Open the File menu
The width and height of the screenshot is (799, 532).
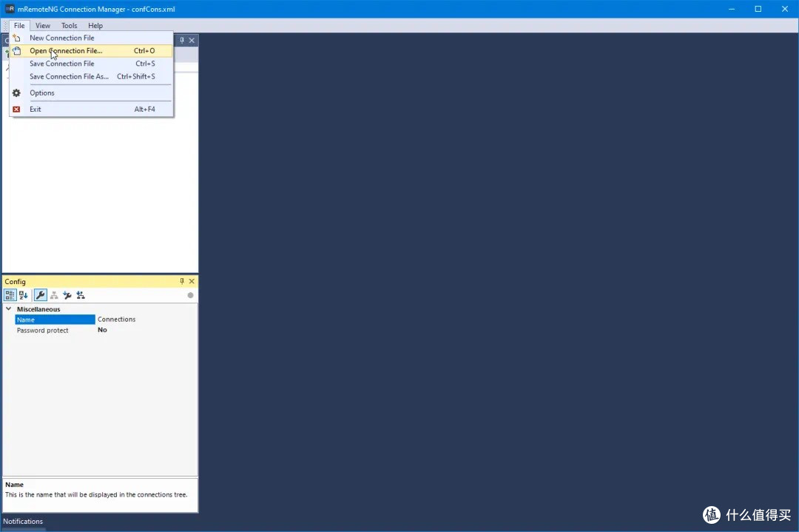19,25
